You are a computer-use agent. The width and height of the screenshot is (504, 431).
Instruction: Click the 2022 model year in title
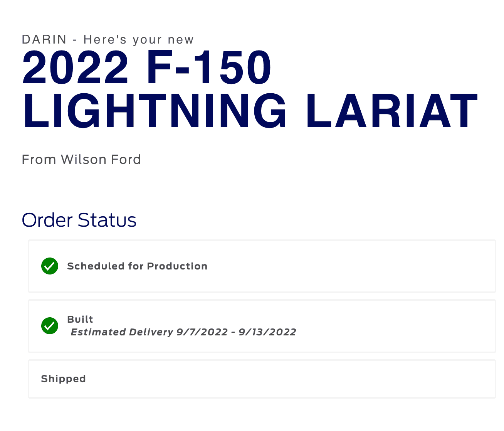tap(76, 68)
